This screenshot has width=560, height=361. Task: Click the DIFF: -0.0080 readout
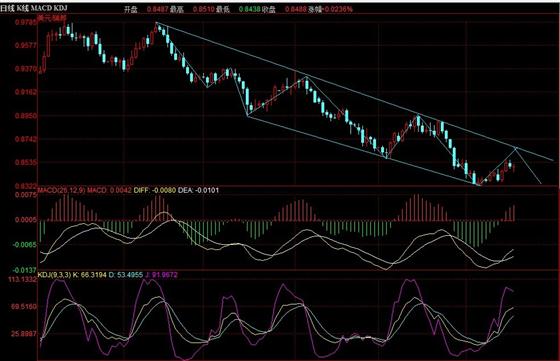[155, 190]
